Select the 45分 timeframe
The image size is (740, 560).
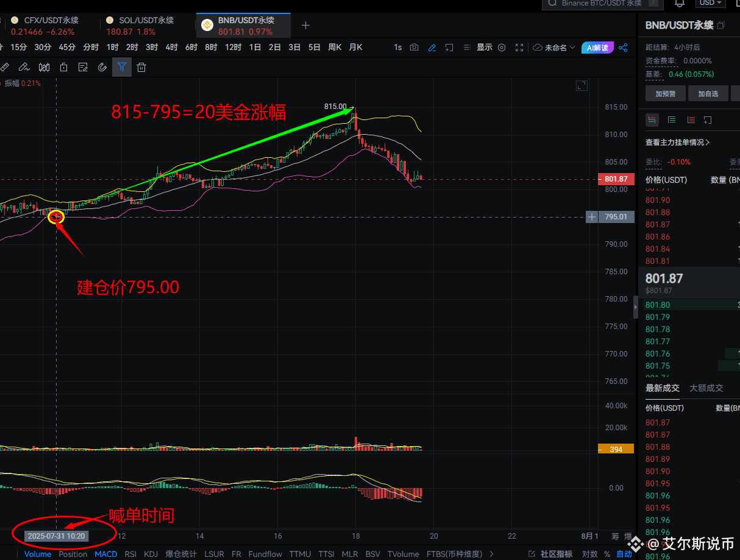point(67,48)
